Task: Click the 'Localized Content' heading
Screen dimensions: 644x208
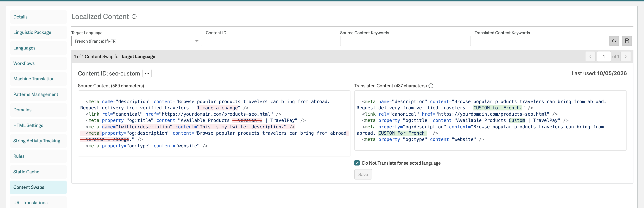Action: point(100,16)
